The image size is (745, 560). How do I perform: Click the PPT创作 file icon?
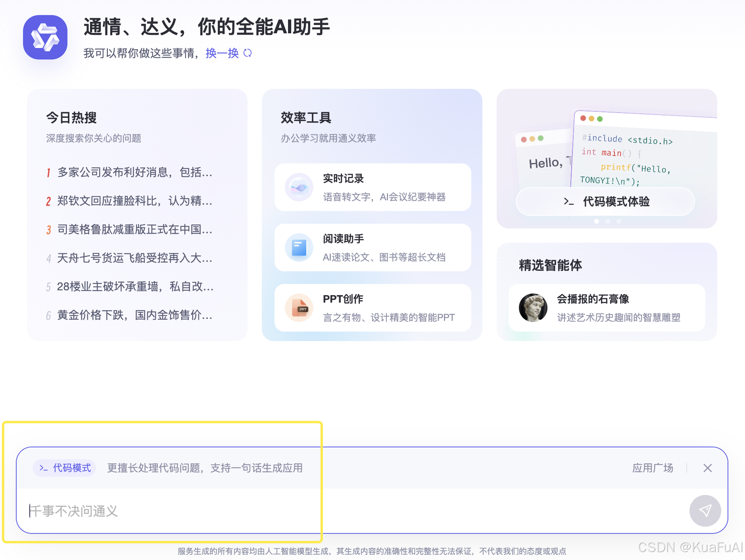299,308
